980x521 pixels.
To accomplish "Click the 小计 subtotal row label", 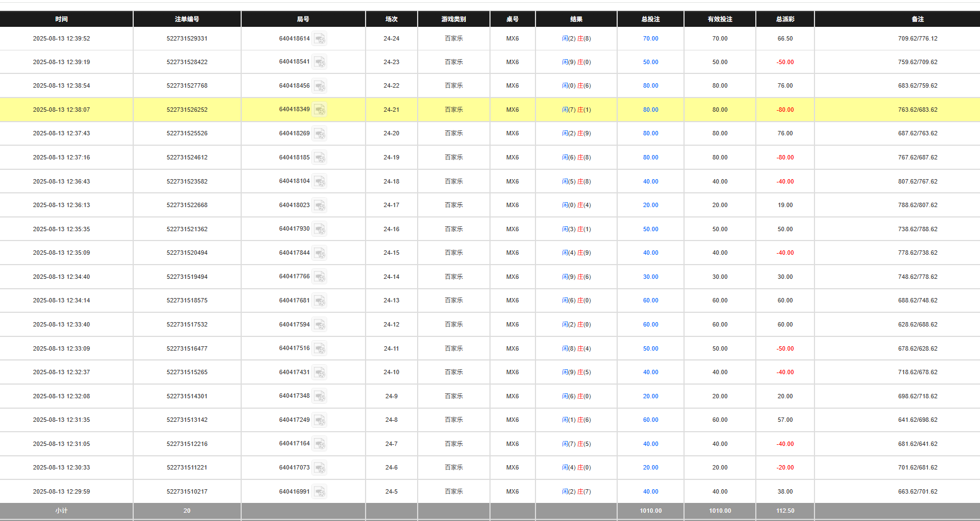I will point(61,511).
